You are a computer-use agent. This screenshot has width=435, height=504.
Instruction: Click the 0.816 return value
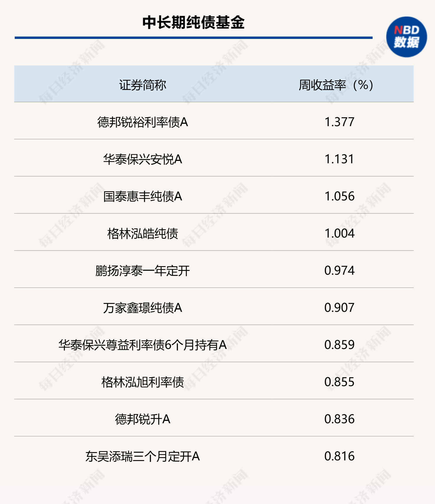point(339,456)
